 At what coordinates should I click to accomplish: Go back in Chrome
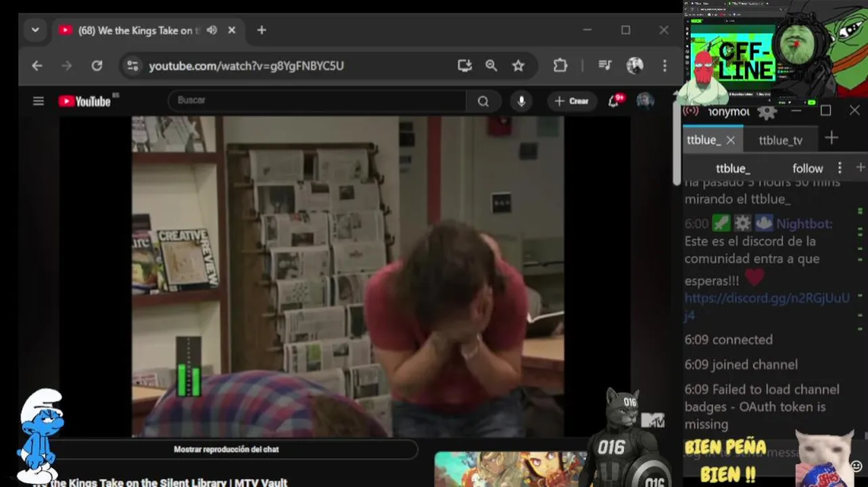(x=37, y=66)
